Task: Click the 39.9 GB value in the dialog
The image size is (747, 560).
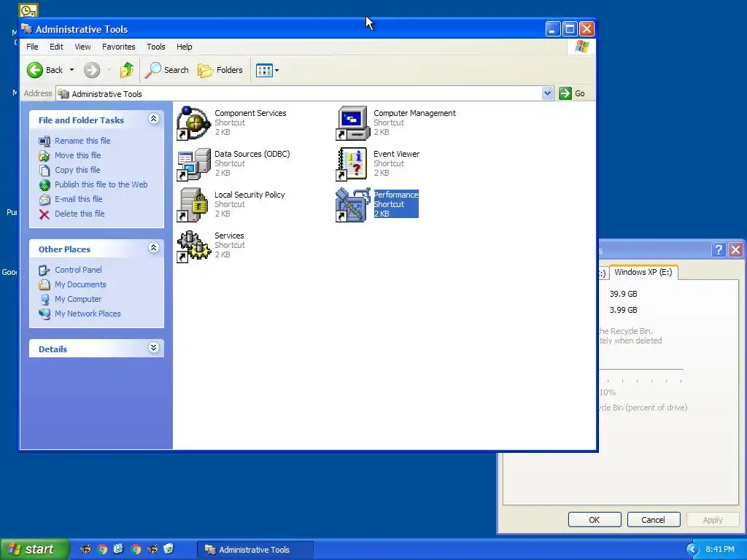Action: (x=623, y=294)
